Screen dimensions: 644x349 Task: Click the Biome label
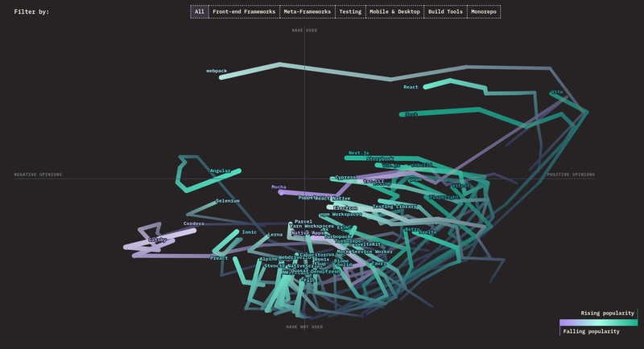(x=341, y=261)
